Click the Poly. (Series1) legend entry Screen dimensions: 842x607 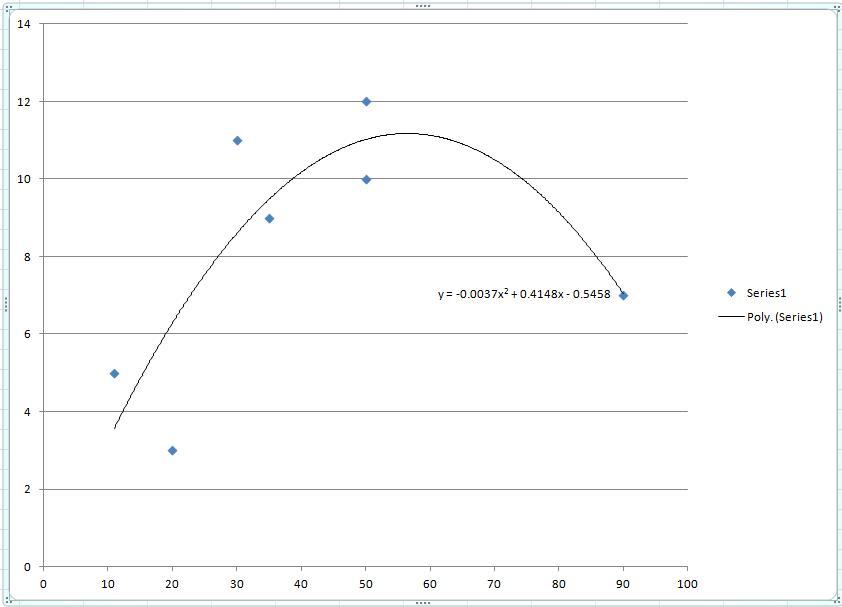[x=771, y=317]
